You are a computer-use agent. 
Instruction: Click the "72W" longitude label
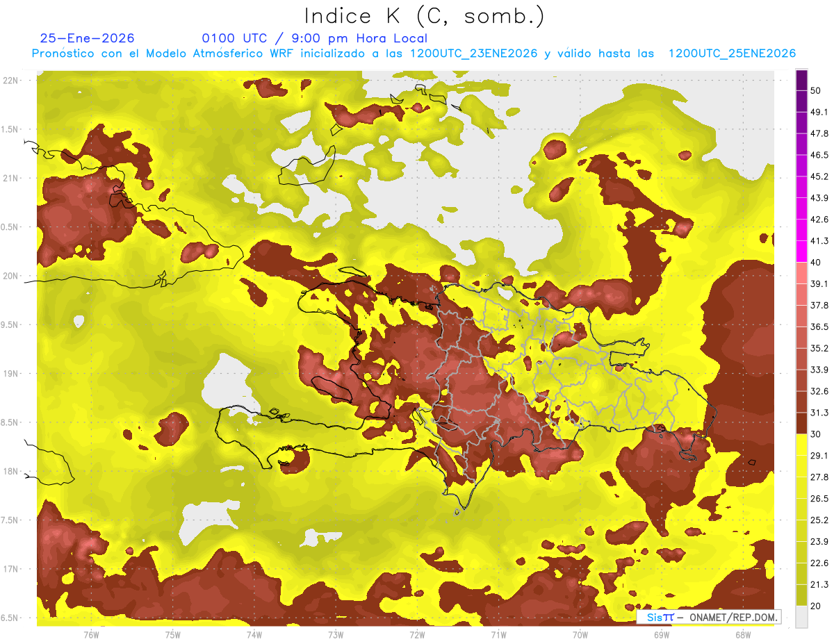coord(417,634)
